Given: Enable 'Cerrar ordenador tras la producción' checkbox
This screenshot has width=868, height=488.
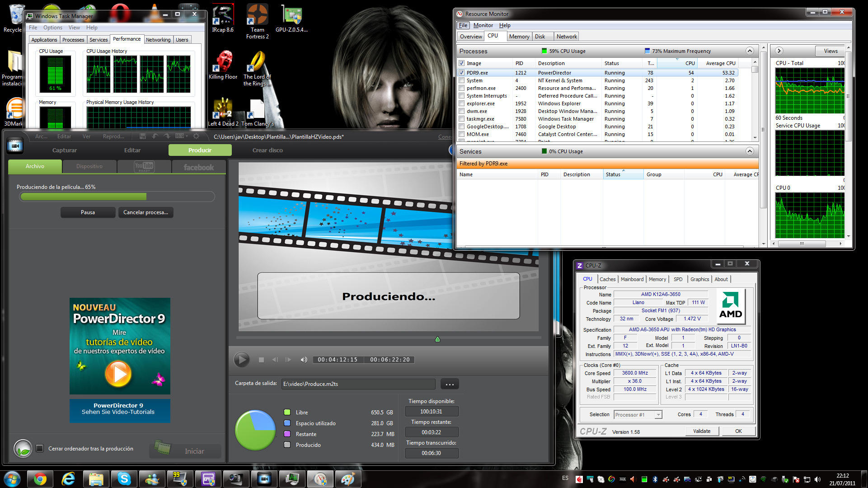Looking at the screenshot, I should click(x=40, y=448).
